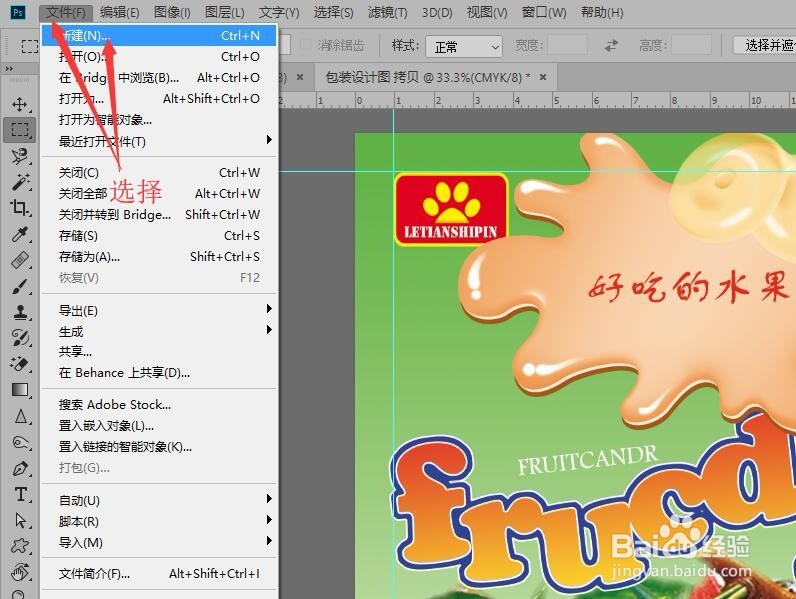The image size is (796, 599).
Task: Close the 包装设计图 拷贝 document tab
Action: [x=543, y=77]
